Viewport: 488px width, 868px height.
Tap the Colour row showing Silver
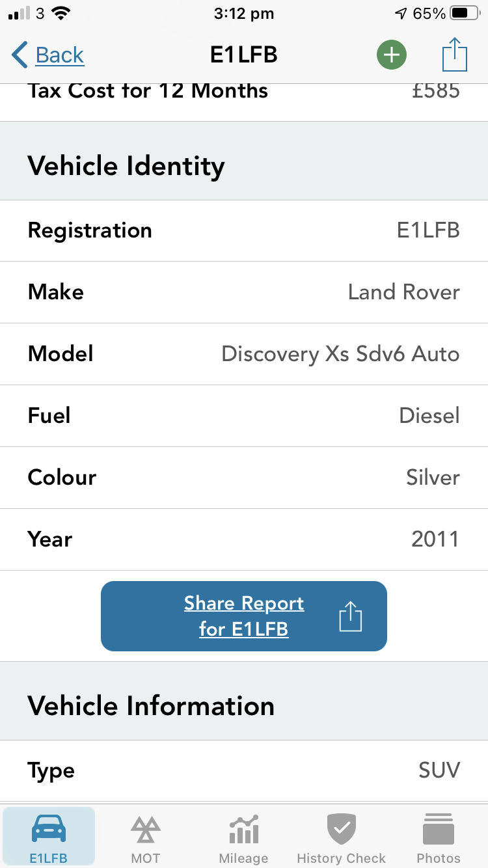point(244,478)
